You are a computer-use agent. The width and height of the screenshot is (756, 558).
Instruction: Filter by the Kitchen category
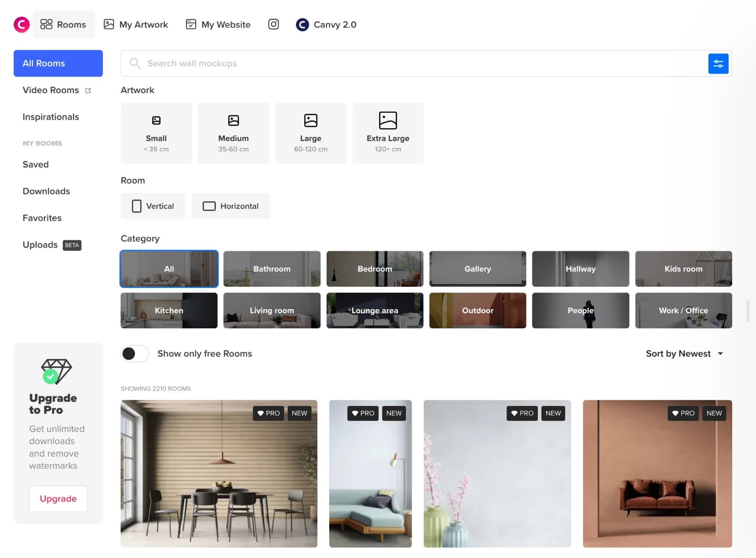(169, 310)
